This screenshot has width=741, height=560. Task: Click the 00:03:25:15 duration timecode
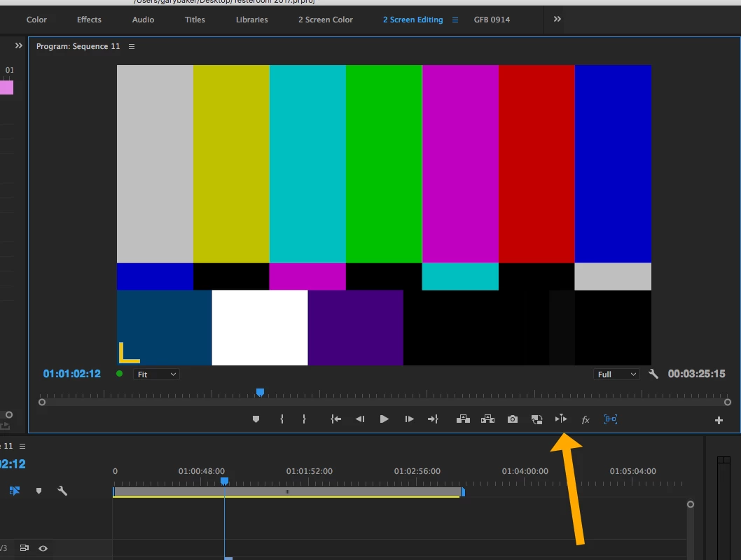(697, 374)
